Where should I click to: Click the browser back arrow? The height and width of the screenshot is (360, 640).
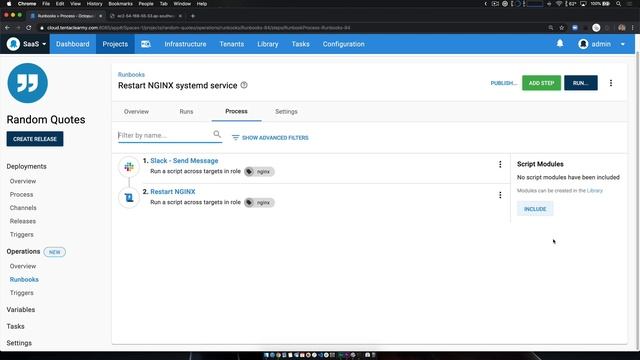7,28
